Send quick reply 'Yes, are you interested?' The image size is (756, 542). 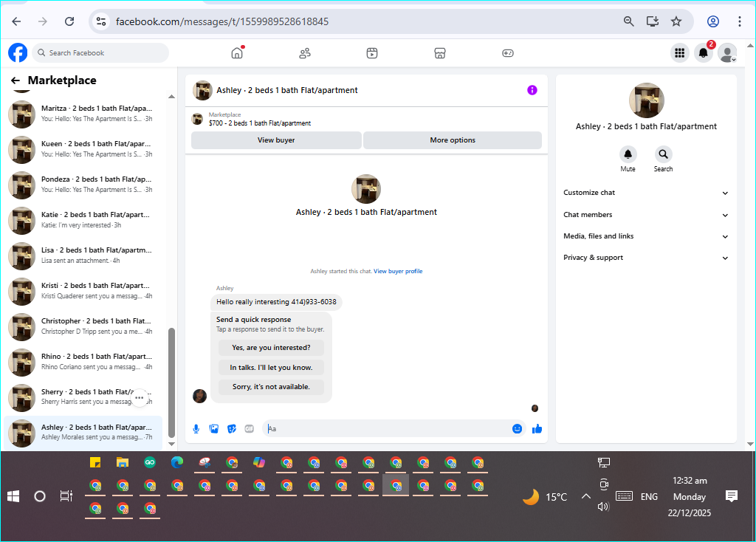coord(271,348)
